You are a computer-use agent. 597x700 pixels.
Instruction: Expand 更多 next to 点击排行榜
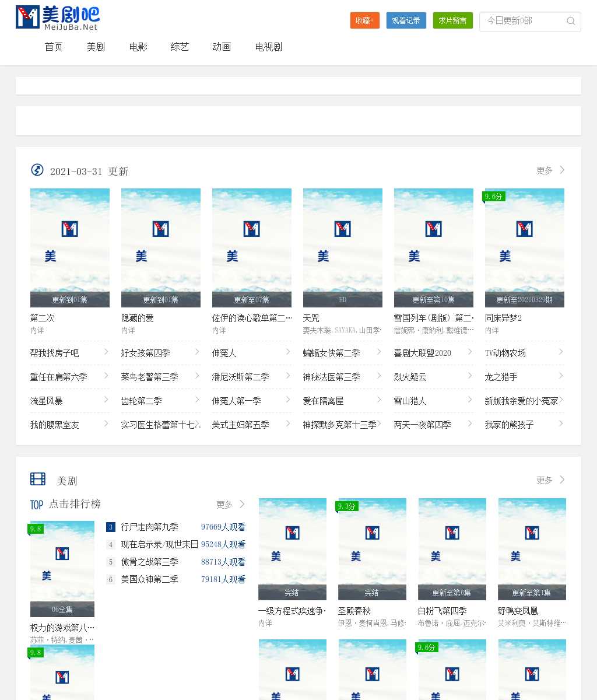230,505
